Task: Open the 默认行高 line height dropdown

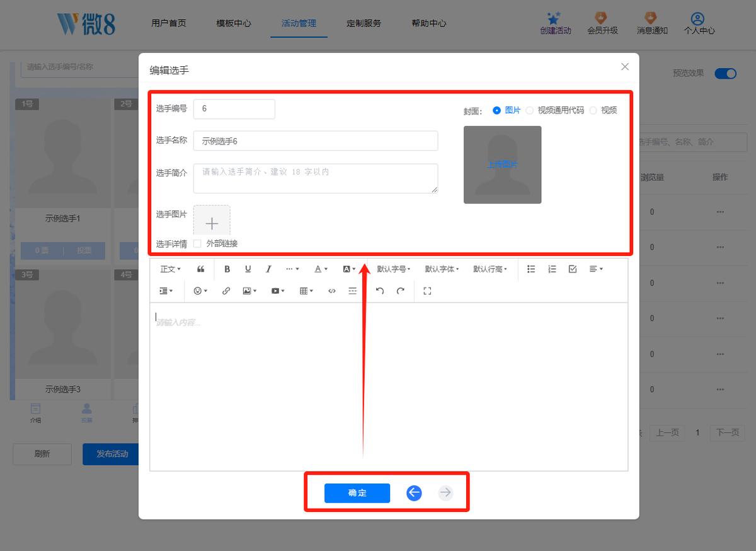Action: click(x=490, y=269)
